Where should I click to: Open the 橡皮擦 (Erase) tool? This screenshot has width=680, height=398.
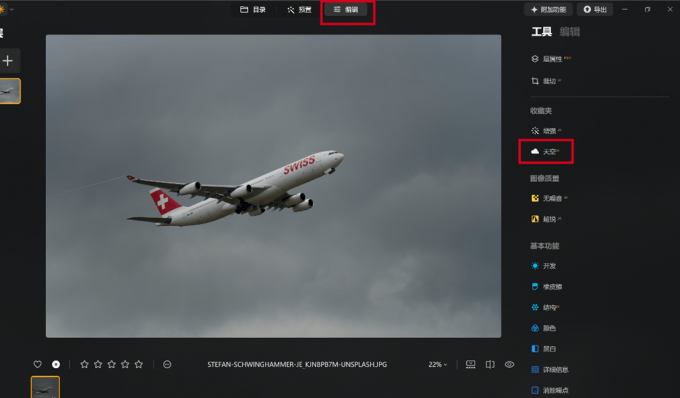click(547, 287)
